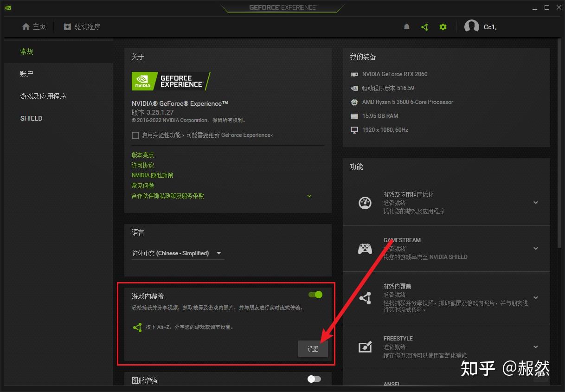The height and width of the screenshot is (392, 565).
Task: Open the NVIDIA 隐私政策 link
Action: [x=153, y=175]
